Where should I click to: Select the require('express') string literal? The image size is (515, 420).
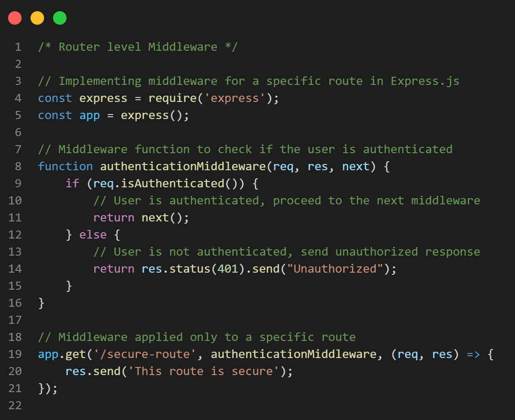[x=235, y=98]
